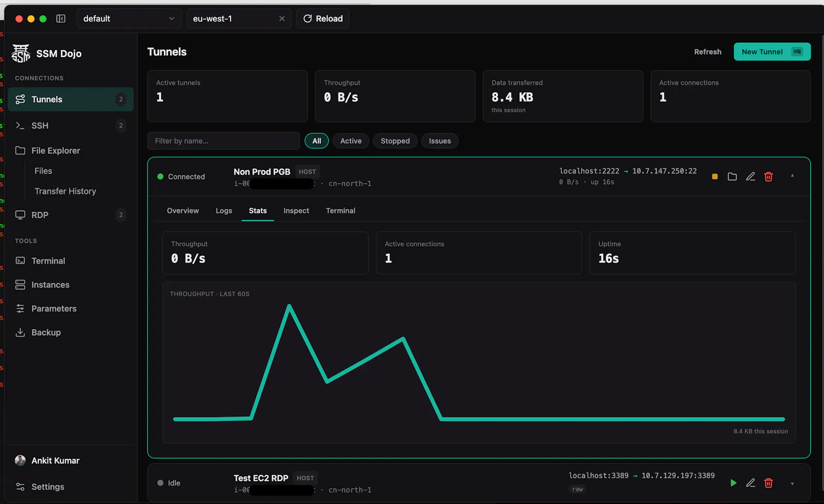This screenshot has height=504, width=824.
Task: Collapse the Non Prod PGB tunnel details
Action: pos(792,176)
